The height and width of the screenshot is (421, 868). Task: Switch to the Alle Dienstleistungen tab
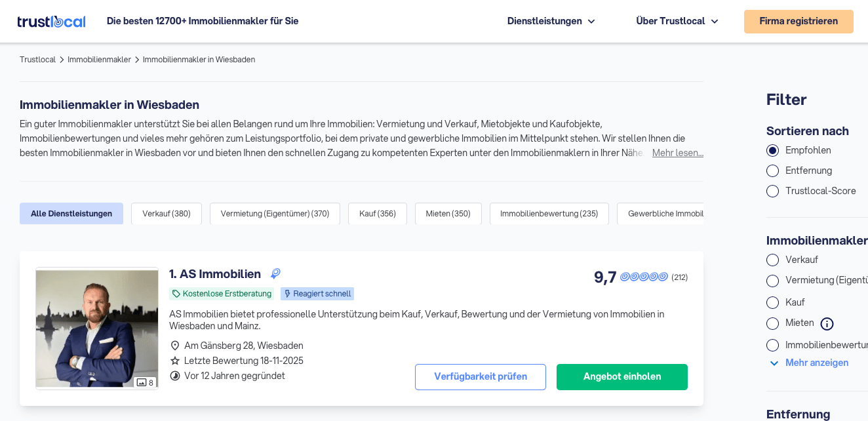coord(71,213)
